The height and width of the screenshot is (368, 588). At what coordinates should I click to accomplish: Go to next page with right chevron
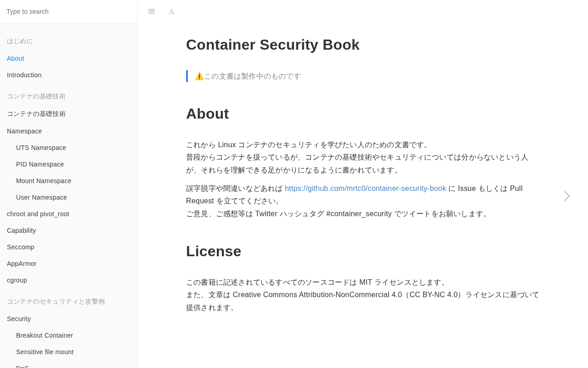point(567,196)
